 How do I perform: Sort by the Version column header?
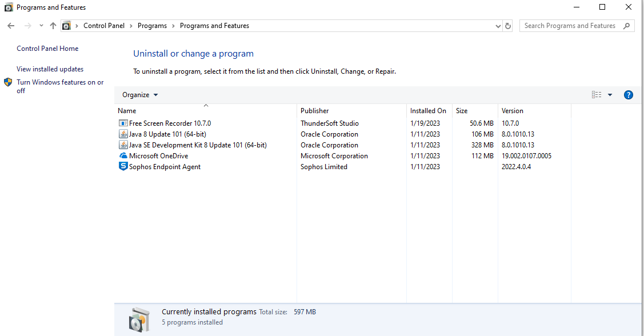pyautogui.click(x=534, y=111)
